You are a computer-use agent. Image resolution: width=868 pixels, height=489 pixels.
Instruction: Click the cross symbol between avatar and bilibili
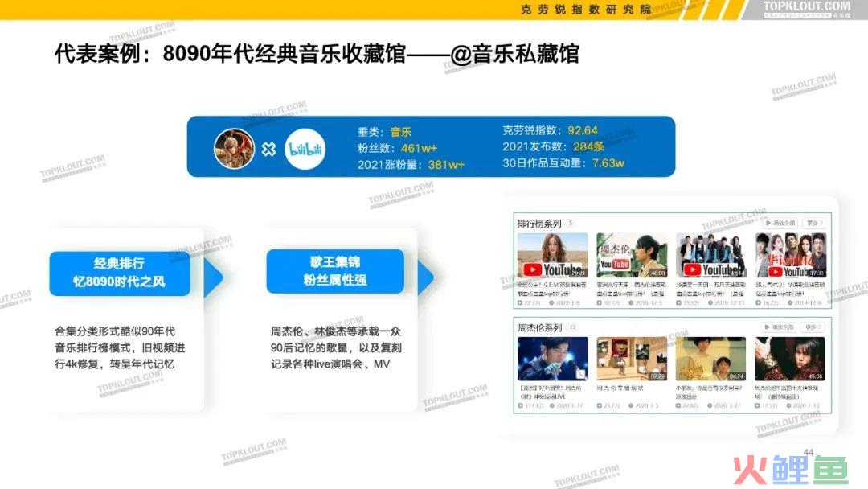269,149
